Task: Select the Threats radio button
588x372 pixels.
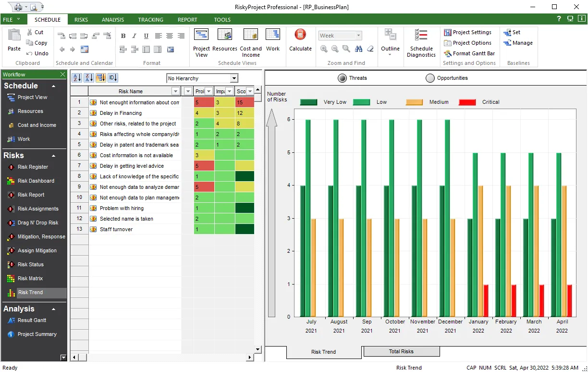Action: tap(342, 78)
